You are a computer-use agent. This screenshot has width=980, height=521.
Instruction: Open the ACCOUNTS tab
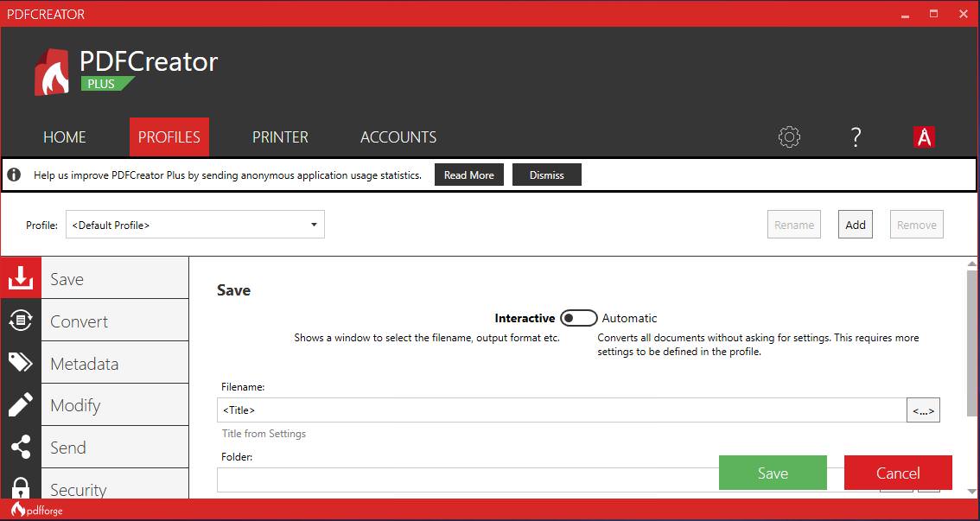click(398, 137)
